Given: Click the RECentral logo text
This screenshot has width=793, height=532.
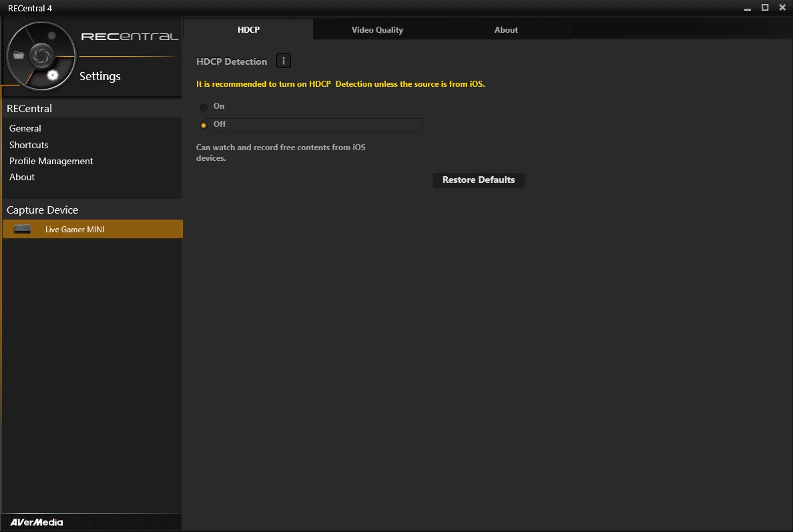Looking at the screenshot, I should pos(129,37).
